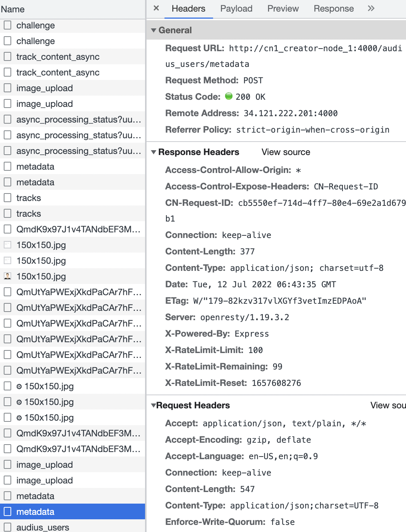Select the first tracks request
The width and height of the screenshot is (406, 532).
[x=73, y=198]
